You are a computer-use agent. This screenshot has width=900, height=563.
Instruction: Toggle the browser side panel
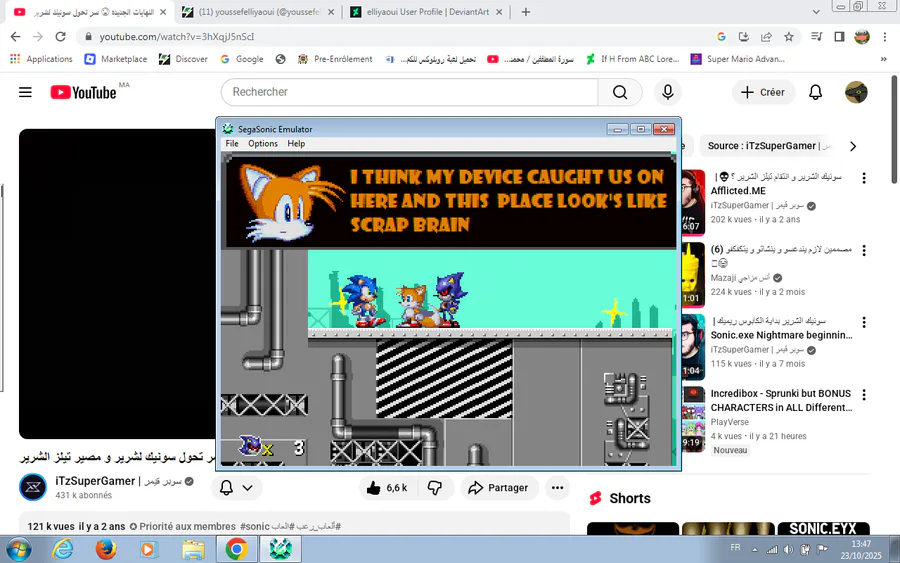(x=839, y=37)
